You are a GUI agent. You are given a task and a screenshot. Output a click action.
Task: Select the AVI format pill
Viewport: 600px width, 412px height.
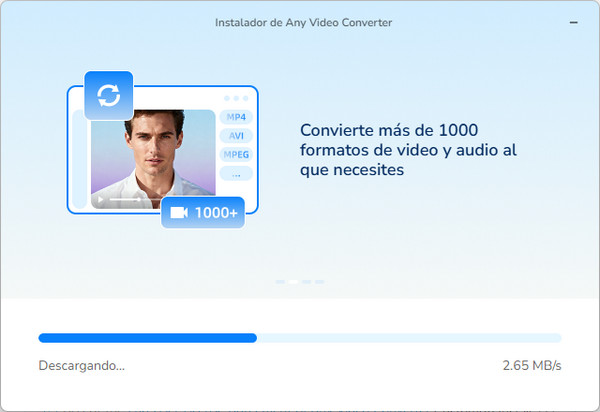236,136
